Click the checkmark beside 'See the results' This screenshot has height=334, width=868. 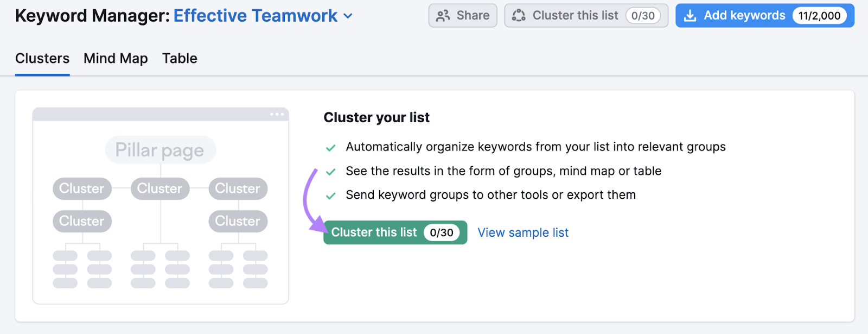(x=330, y=172)
